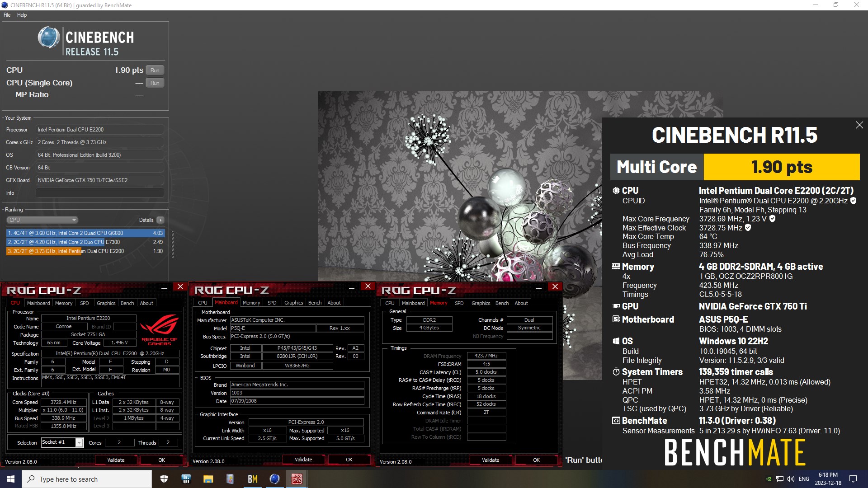Click verified shield beside Max Effective Clock
868x488 pixels.
point(748,228)
